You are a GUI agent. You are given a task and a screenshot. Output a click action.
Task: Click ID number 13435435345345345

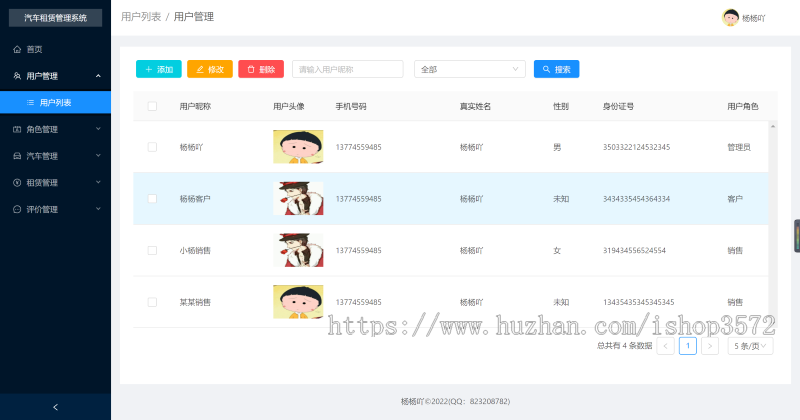pyautogui.click(x=638, y=302)
